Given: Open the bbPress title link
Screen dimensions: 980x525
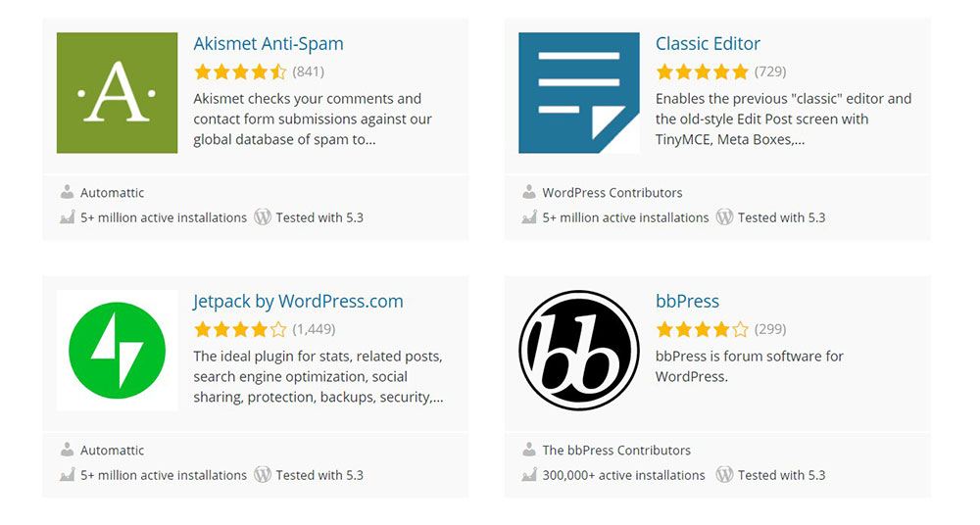Looking at the screenshot, I should click(x=687, y=302).
